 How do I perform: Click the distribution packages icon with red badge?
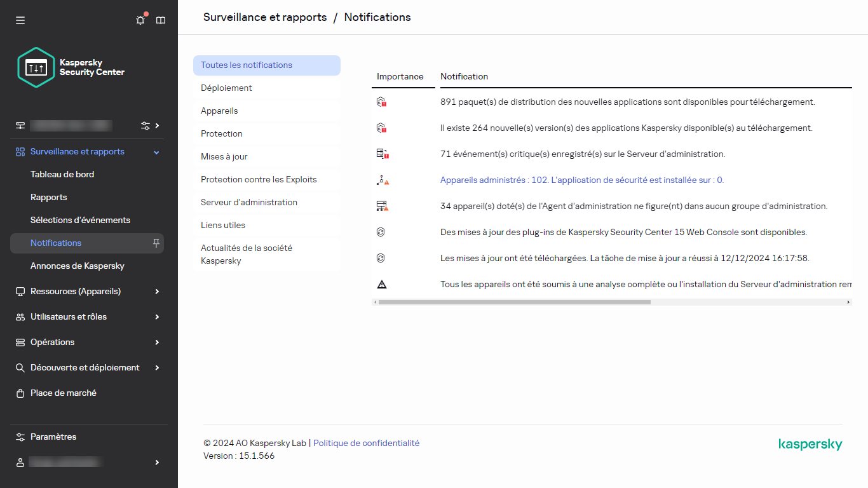coord(382,102)
